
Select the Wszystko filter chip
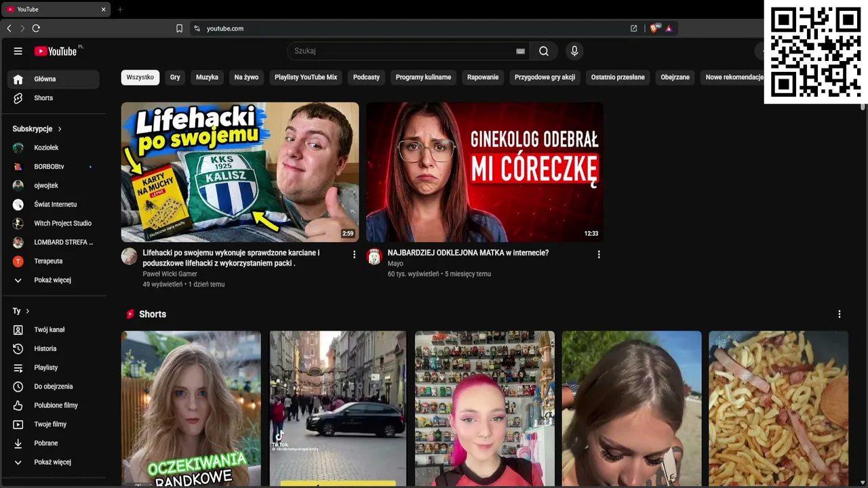pos(140,77)
